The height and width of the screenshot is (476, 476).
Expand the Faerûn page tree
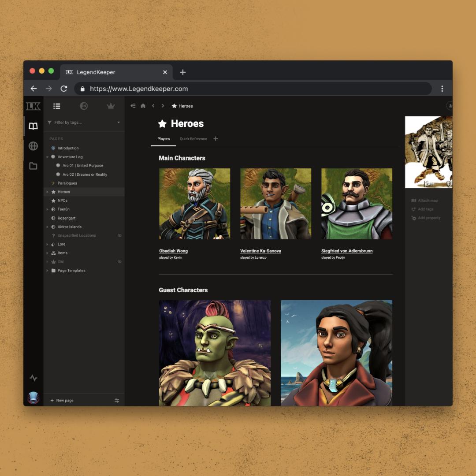coord(48,209)
